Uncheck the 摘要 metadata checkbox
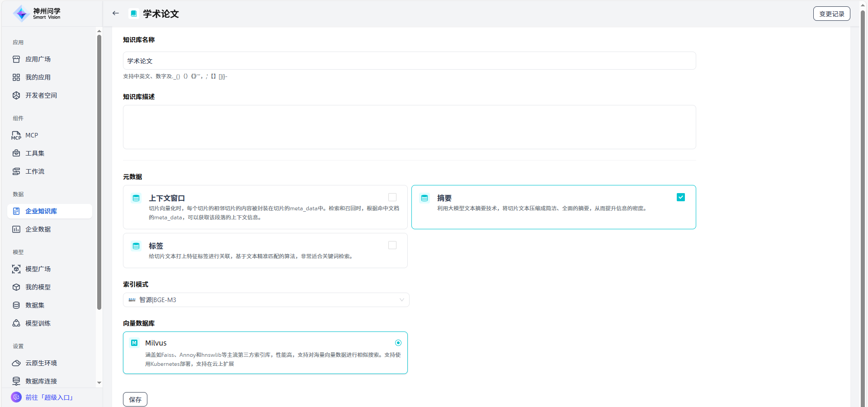This screenshot has height=407, width=868. coord(680,197)
